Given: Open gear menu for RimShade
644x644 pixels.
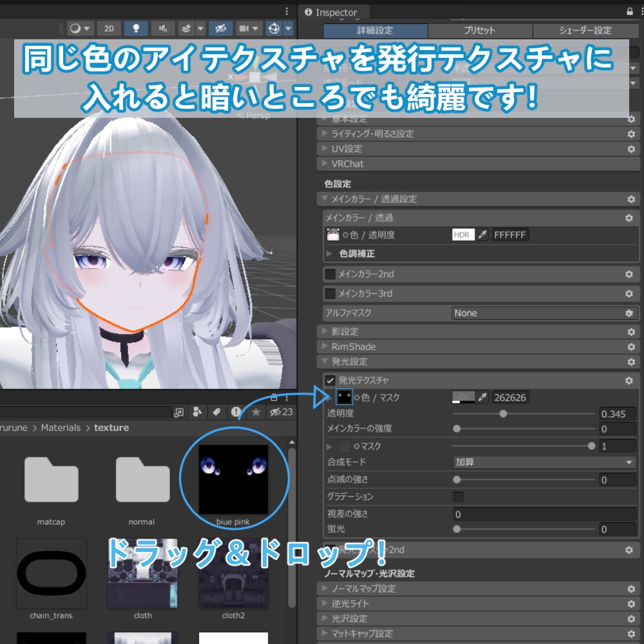Looking at the screenshot, I should (x=631, y=346).
